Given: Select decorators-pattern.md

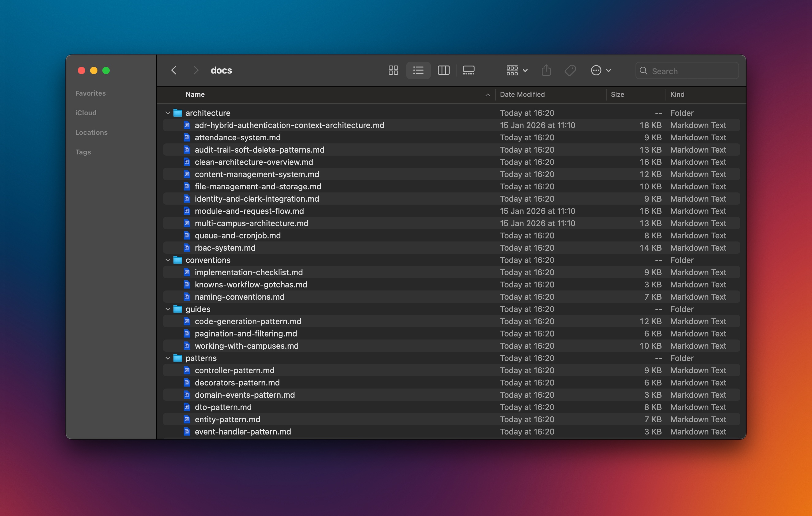Looking at the screenshot, I should click(452, 382).
